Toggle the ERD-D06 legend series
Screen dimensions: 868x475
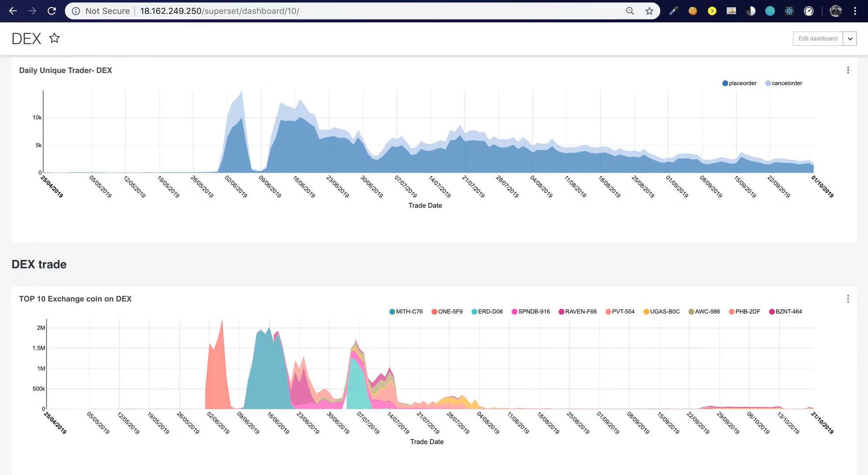point(487,312)
